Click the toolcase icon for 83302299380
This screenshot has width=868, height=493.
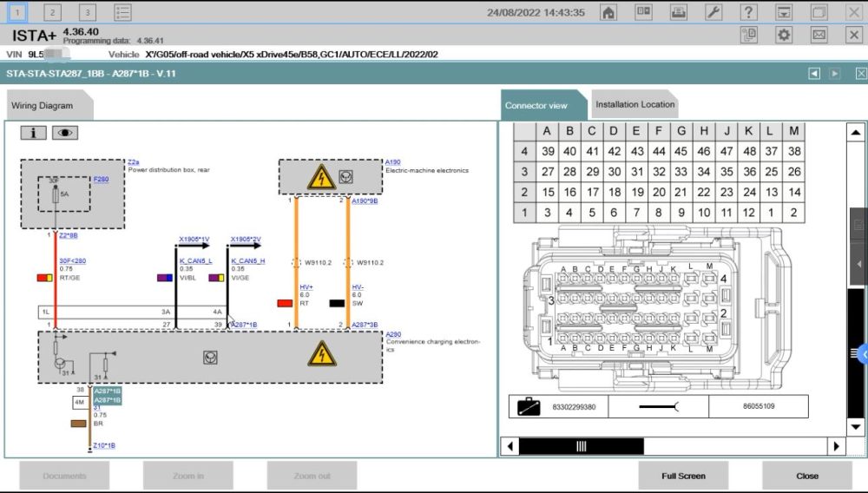tap(529, 407)
